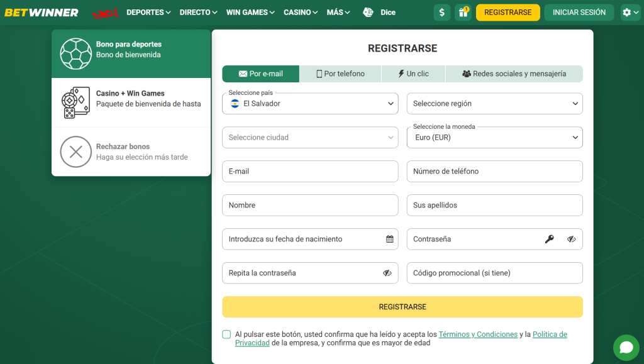Click the INICIAR SESIÓN button

[x=579, y=13]
